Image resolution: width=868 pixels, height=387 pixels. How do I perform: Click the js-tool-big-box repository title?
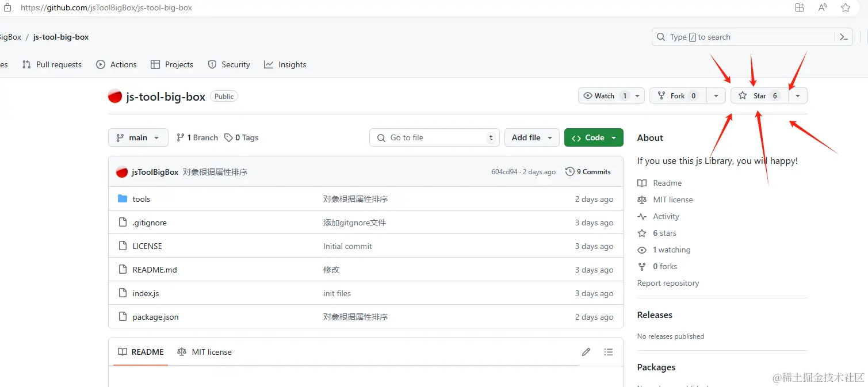166,97
